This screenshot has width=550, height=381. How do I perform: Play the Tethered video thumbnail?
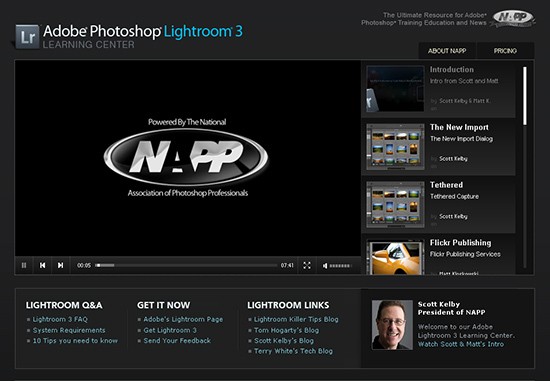click(x=395, y=205)
